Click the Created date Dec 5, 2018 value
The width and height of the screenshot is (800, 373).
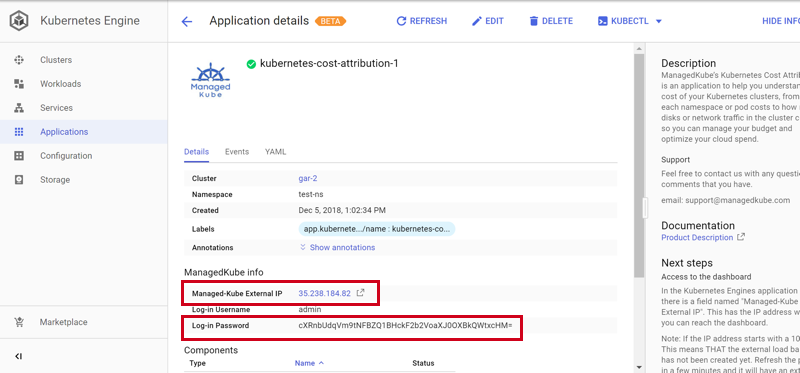[342, 210]
